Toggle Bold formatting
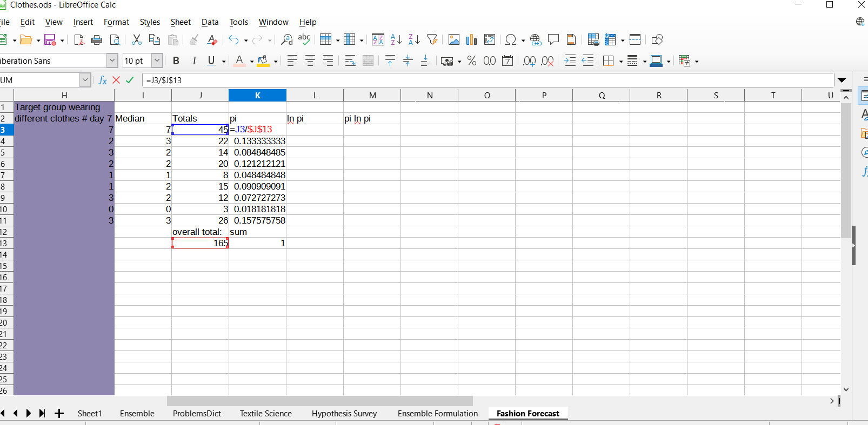The width and height of the screenshot is (868, 425). click(176, 61)
